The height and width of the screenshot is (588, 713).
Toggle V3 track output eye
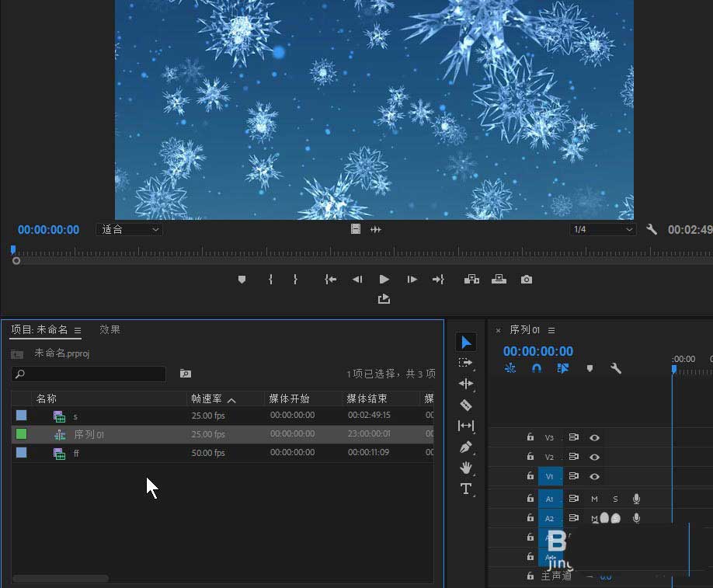tap(594, 437)
